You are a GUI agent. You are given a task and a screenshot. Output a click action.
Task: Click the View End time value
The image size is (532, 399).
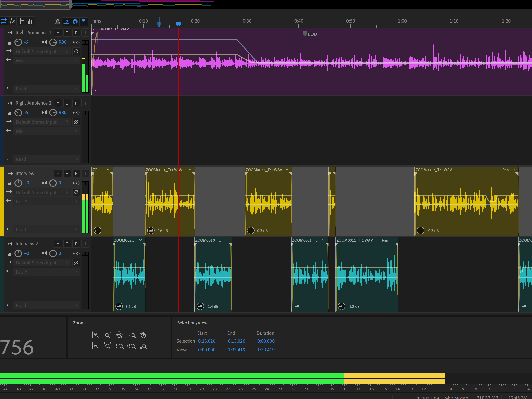tap(236, 350)
